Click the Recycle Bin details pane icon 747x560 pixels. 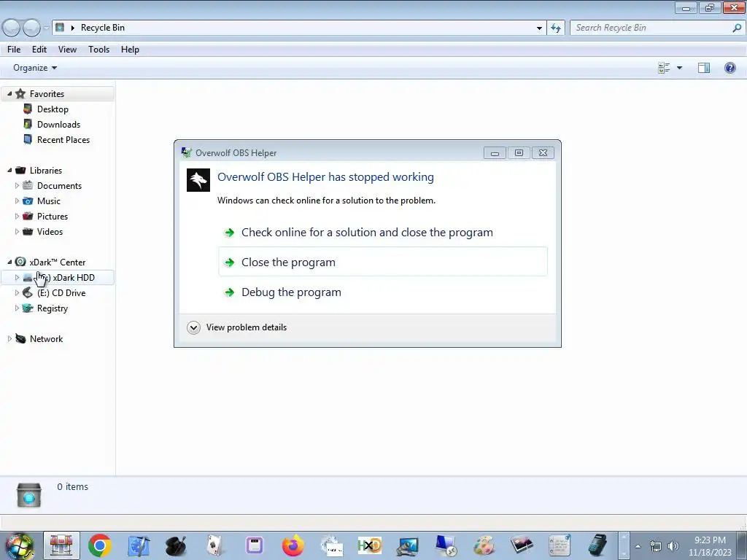click(x=29, y=494)
